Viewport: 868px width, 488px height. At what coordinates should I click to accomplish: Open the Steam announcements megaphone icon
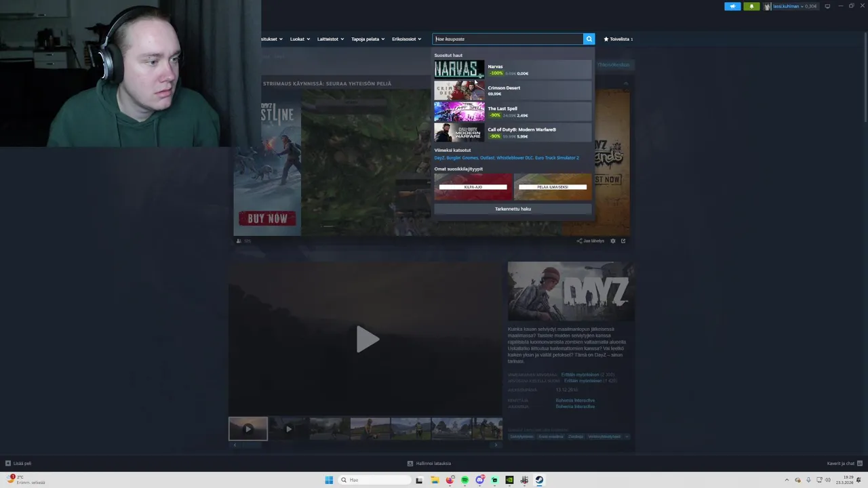click(732, 6)
